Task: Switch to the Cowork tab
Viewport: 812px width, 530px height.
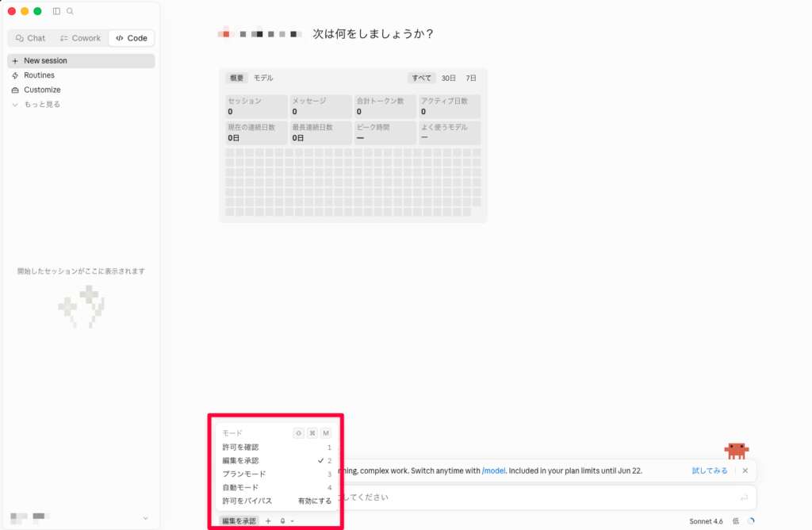Action: click(x=80, y=38)
